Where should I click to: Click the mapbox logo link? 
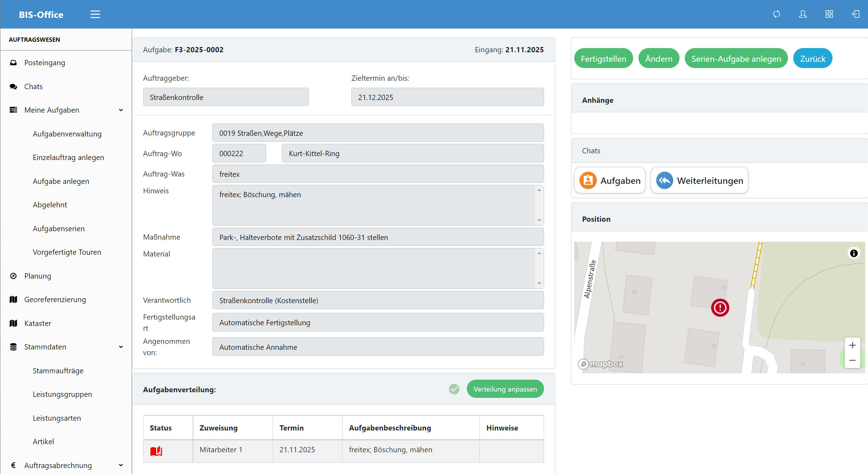pyautogui.click(x=601, y=364)
